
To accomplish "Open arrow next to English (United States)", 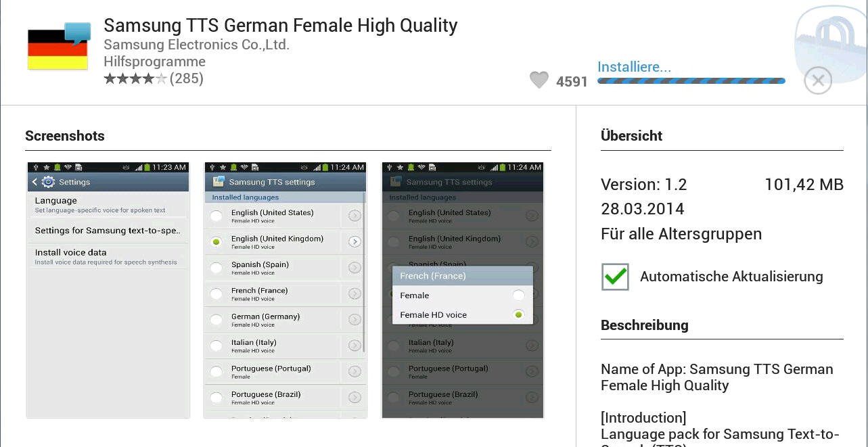I will tap(355, 216).
